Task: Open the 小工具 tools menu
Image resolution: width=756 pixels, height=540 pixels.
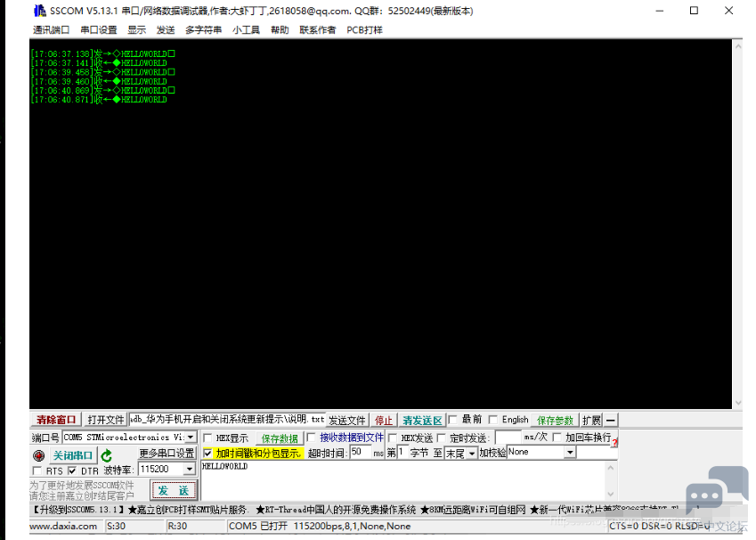Action: coord(246,29)
